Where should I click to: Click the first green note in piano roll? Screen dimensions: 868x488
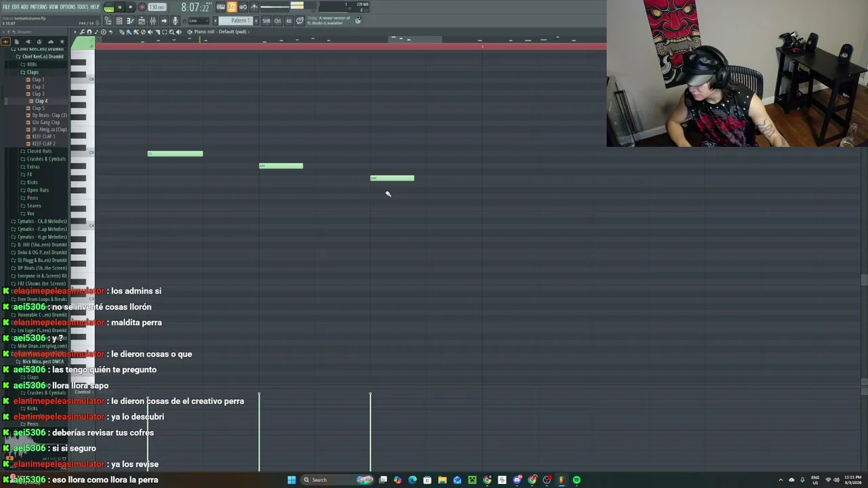pyautogui.click(x=175, y=154)
